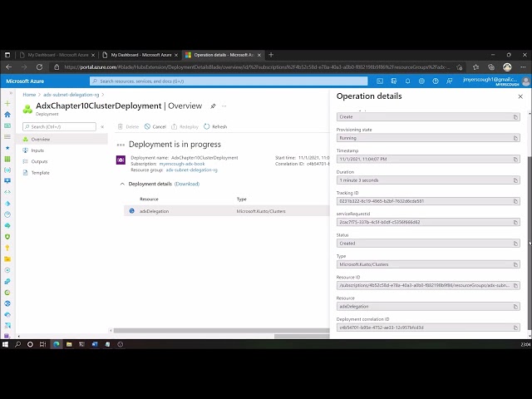Open the Windows Start menu
This screenshot has width=532, height=399.
(5, 344)
